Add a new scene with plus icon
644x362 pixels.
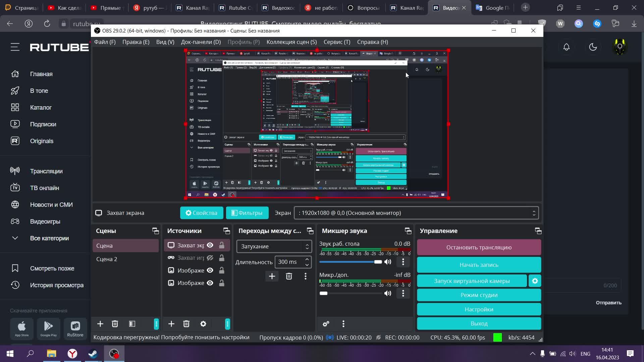pos(100,324)
